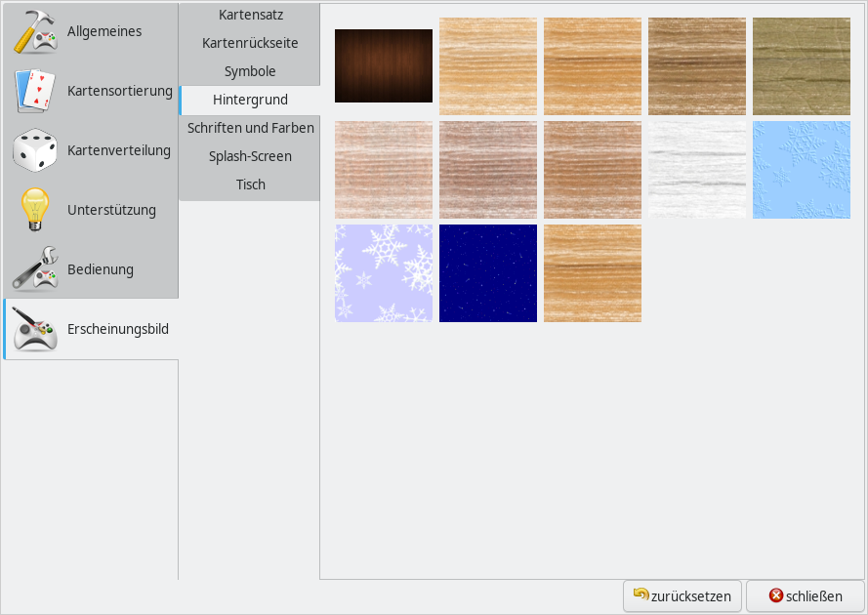This screenshot has height=615, width=868.
Task: Click the undo arrow icon on zurücksetzen
Action: coord(641,594)
